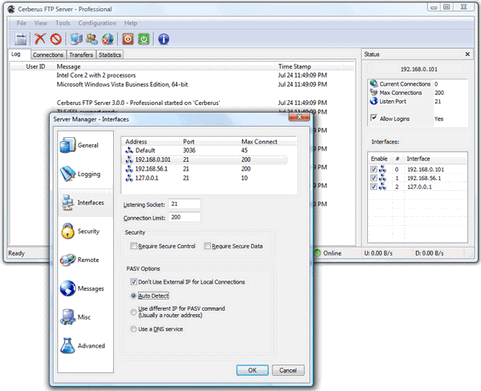Open the File menu
Screen dimensions: 481x391
click(x=21, y=23)
